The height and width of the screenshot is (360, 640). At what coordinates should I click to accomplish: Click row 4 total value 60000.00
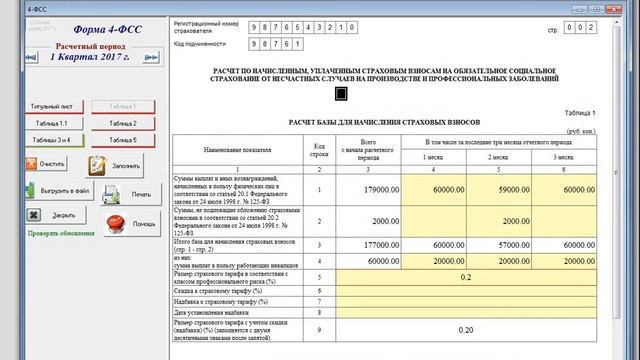pyautogui.click(x=383, y=261)
